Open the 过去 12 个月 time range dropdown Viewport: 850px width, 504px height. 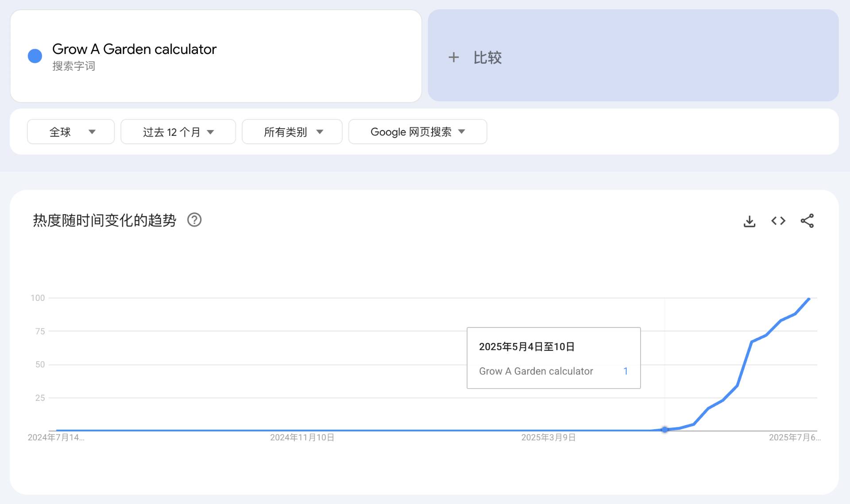178,131
